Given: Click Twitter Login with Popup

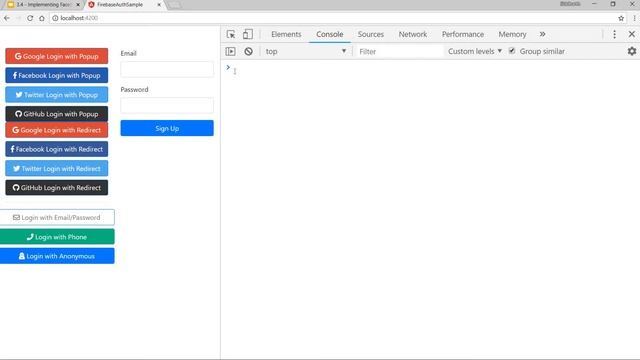Looking at the screenshot, I should tap(57, 95).
